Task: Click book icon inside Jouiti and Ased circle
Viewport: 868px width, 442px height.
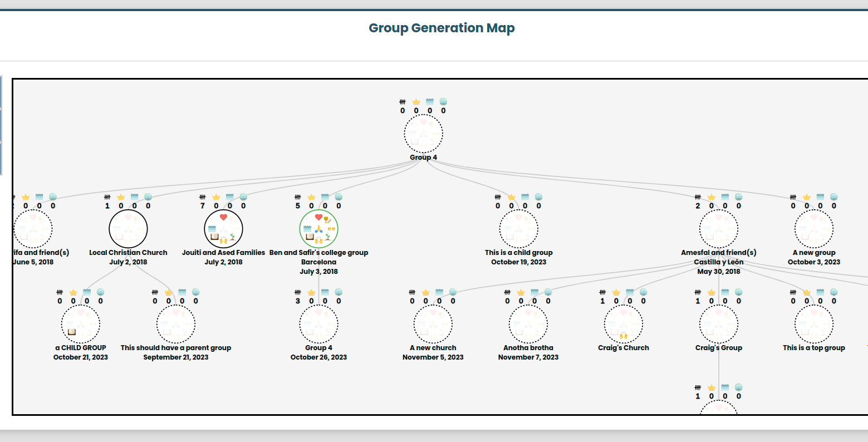Action: [214, 237]
